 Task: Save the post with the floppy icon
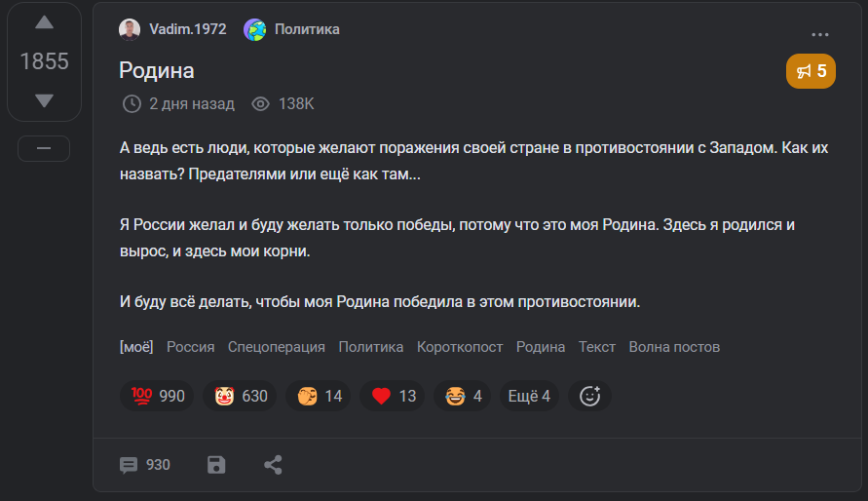216,465
